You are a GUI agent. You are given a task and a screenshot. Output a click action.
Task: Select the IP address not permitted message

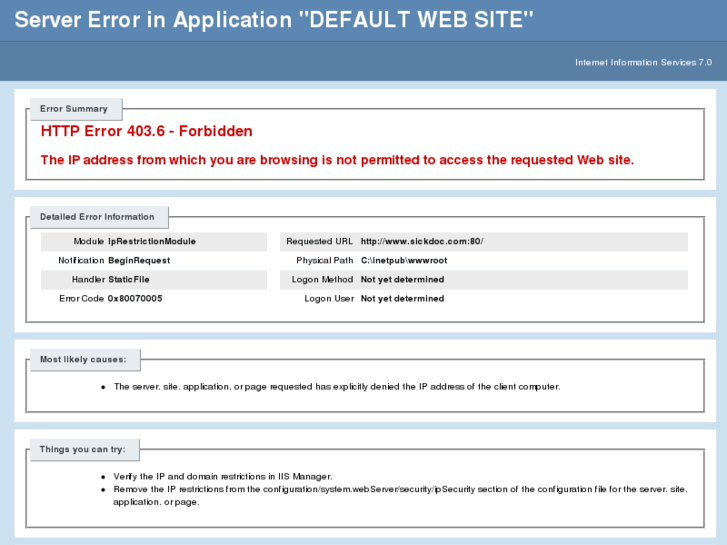pyautogui.click(x=337, y=160)
